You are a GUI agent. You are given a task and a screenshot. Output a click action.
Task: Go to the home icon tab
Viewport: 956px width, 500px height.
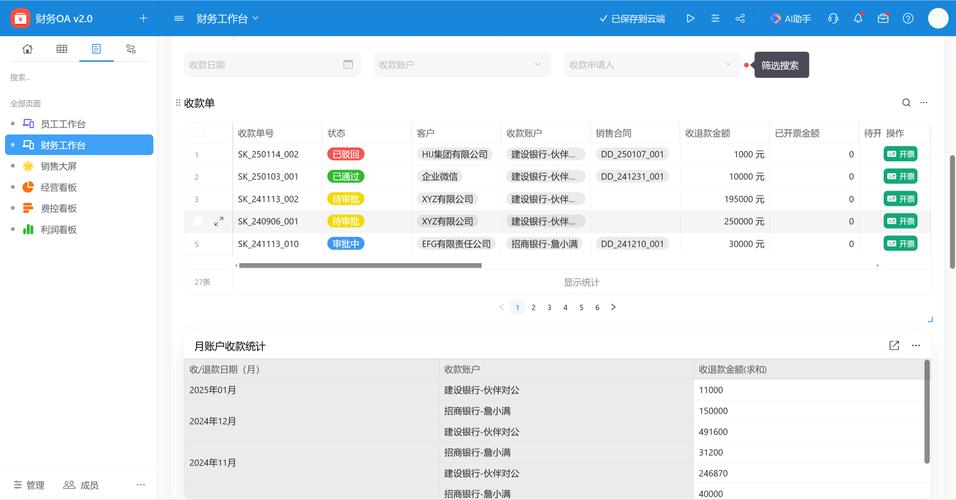pyautogui.click(x=27, y=49)
